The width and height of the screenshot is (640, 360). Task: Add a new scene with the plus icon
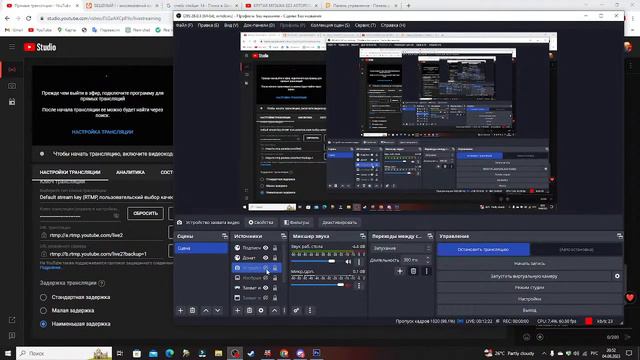180,311
